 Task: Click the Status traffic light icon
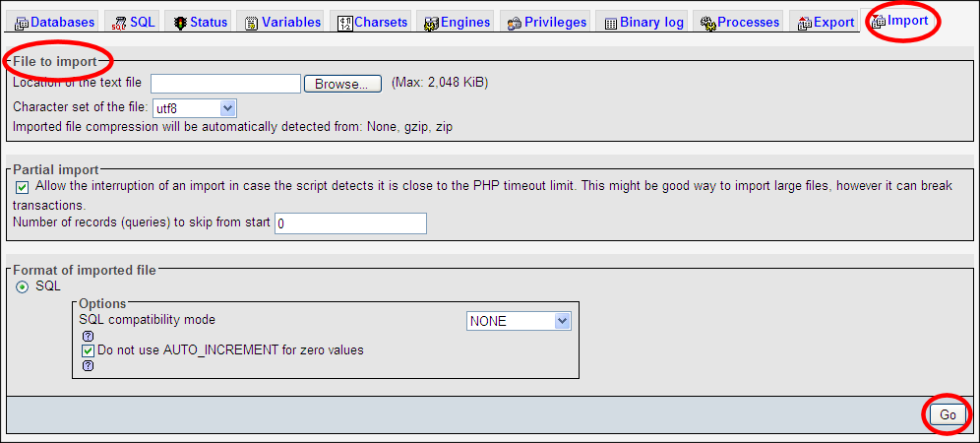pyautogui.click(x=181, y=24)
